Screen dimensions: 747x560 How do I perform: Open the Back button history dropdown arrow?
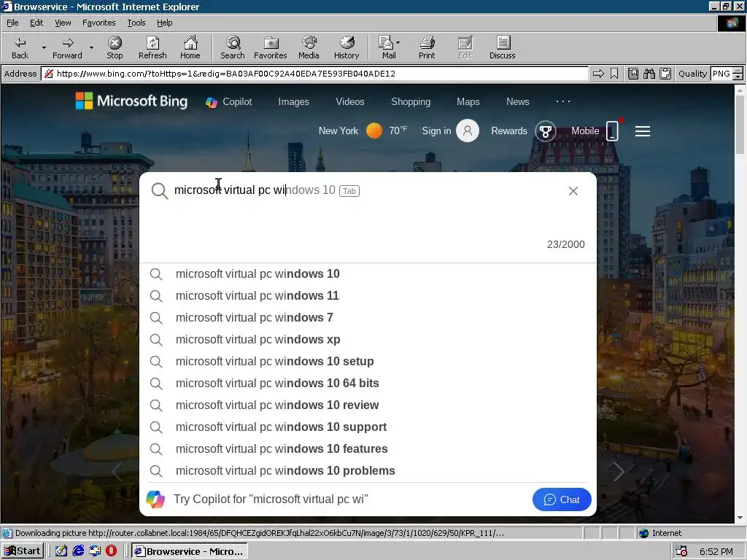click(x=44, y=47)
